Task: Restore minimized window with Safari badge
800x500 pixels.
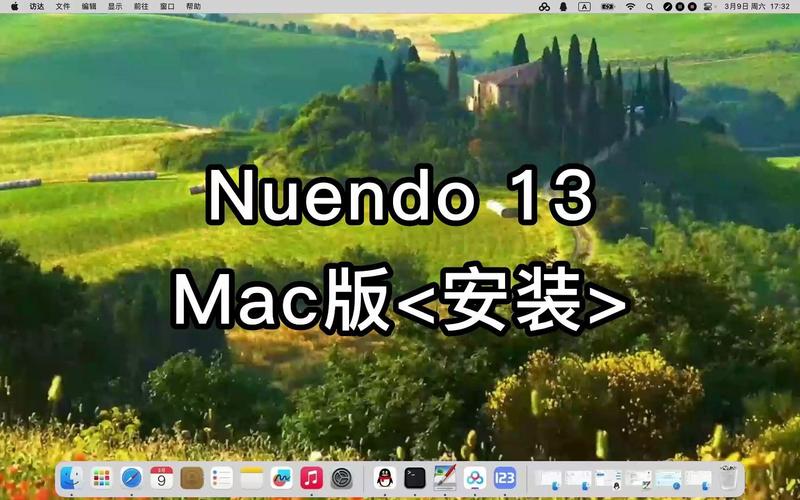Action: coord(668,479)
